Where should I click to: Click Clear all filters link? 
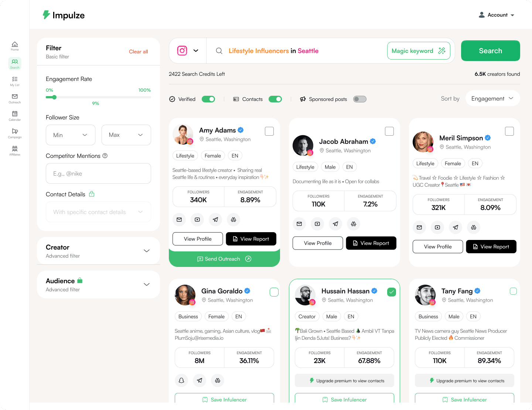point(139,52)
